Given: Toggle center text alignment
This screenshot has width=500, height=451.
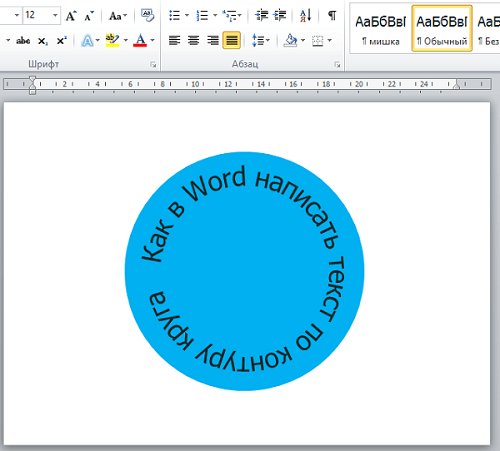Looking at the screenshot, I should pos(193,41).
